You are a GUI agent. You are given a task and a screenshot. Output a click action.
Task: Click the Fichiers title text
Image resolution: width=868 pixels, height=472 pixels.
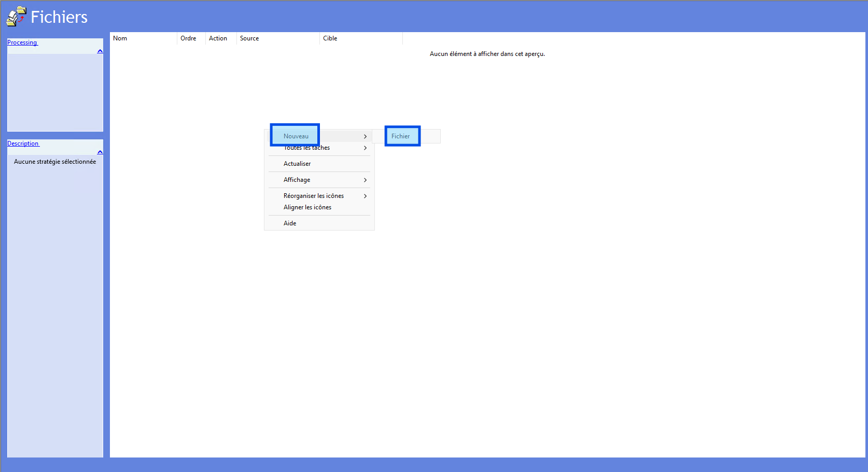(59, 17)
